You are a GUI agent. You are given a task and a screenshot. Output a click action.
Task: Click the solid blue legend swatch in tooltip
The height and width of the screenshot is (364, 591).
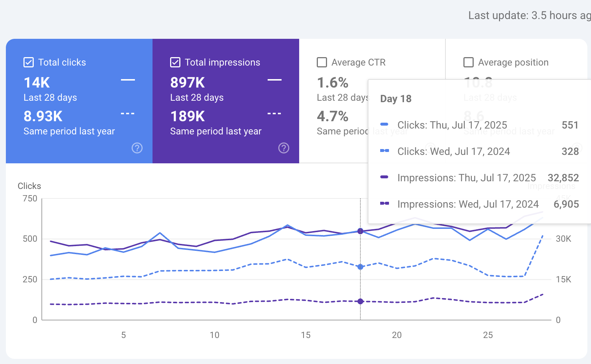pyautogui.click(x=384, y=125)
